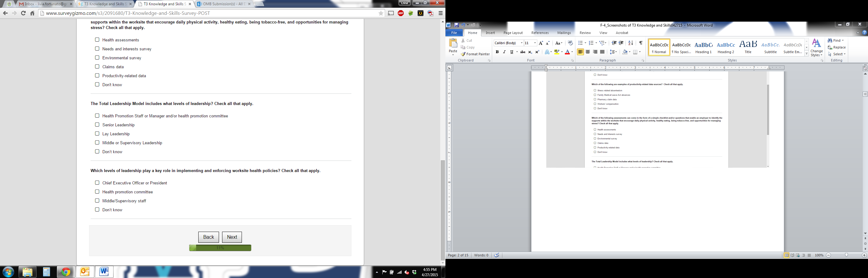Image resolution: width=868 pixels, height=278 pixels.
Task: Check Senior Leadership option
Action: pos(97,124)
